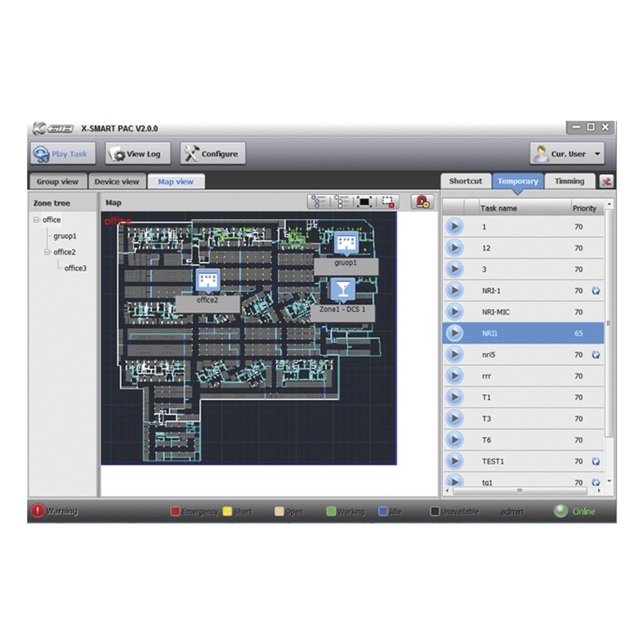Play task T3
644x644 pixels.
(454, 419)
